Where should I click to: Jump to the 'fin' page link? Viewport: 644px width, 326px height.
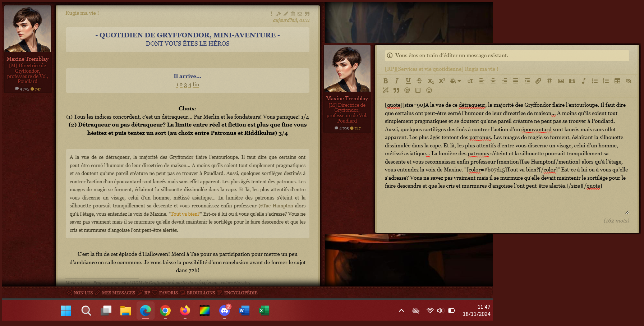(x=196, y=84)
